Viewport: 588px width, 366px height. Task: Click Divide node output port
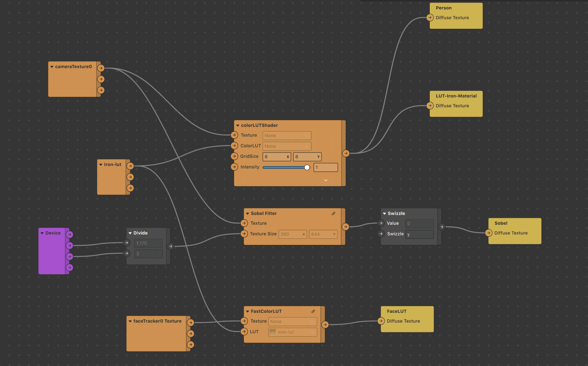click(171, 246)
